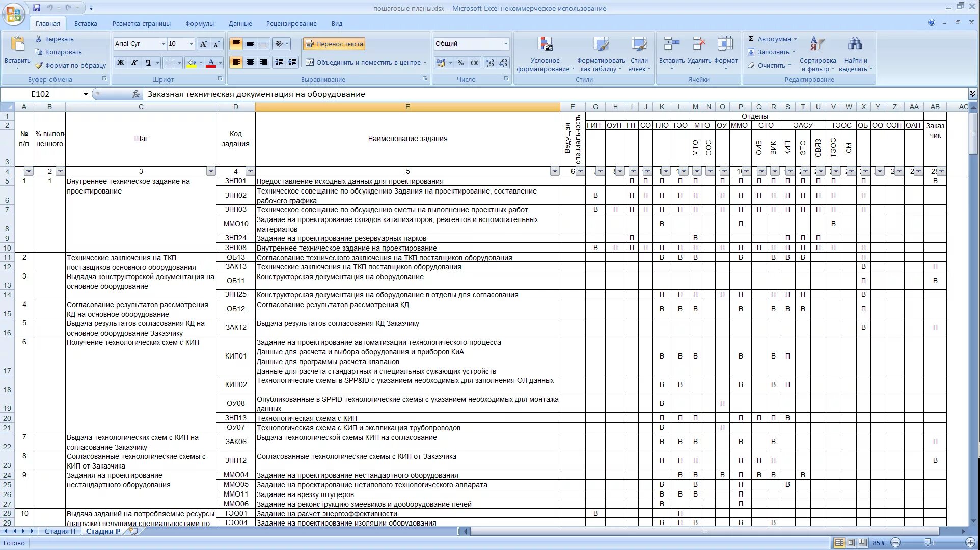Toggle Wrap Text (Перенос текста)
980x550 pixels.
(334, 44)
